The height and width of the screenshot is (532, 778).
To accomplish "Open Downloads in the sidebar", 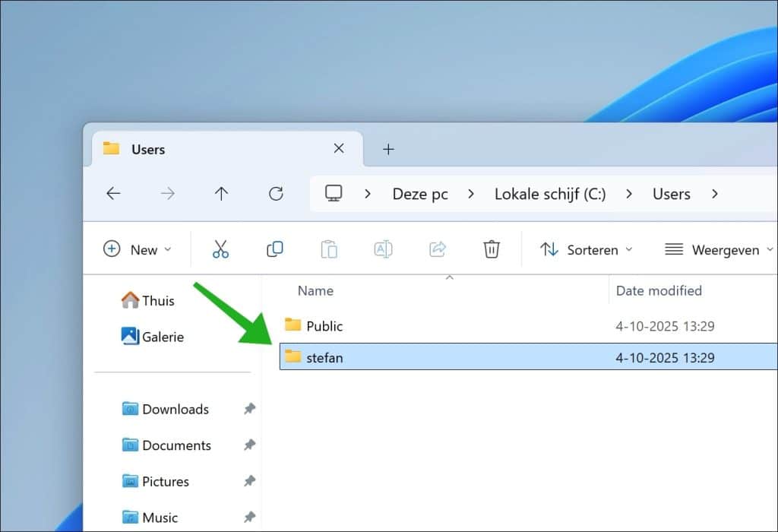I will pos(175,409).
